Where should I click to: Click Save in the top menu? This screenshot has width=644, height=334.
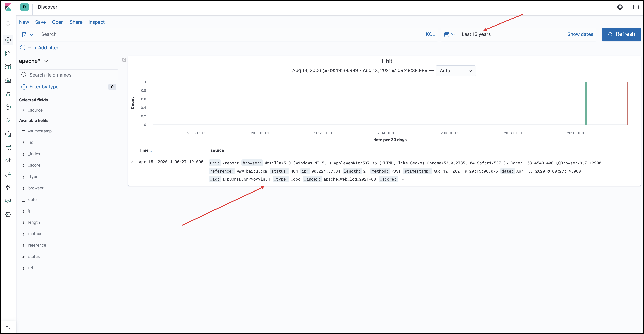click(x=40, y=22)
